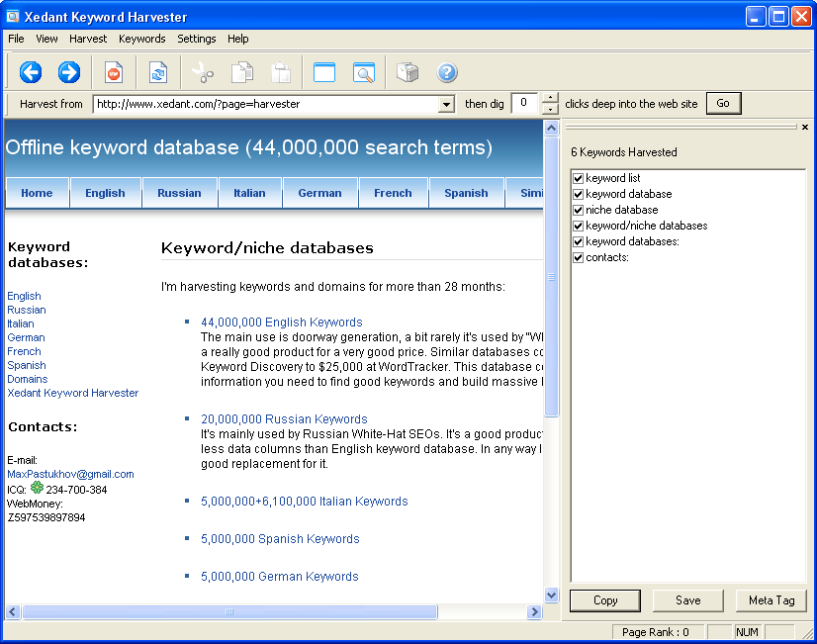Click the browser window view toolbar icon

pyautogui.click(x=324, y=72)
